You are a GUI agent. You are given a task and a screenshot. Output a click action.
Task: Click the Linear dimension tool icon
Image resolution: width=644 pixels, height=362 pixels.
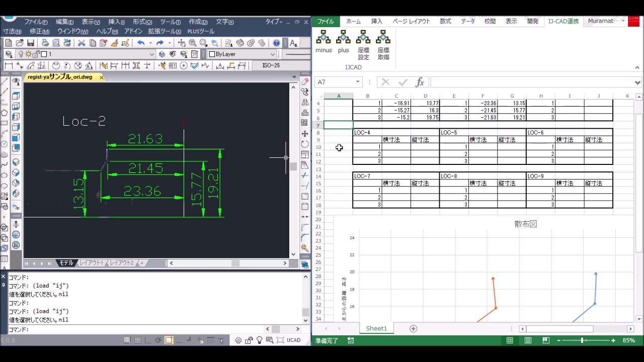click(x=9, y=65)
